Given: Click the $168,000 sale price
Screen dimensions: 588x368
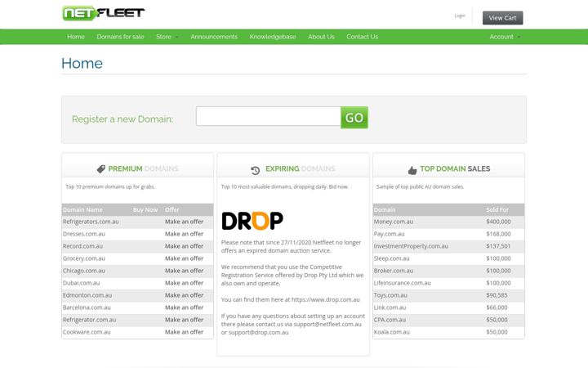Looking at the screenshot, I should point(498,234).
